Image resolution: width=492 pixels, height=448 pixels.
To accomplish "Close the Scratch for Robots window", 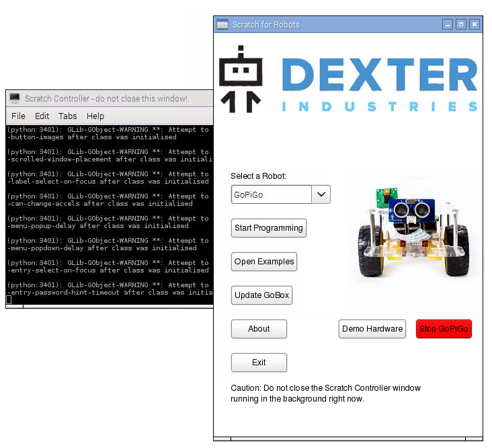I will (475, 24).
